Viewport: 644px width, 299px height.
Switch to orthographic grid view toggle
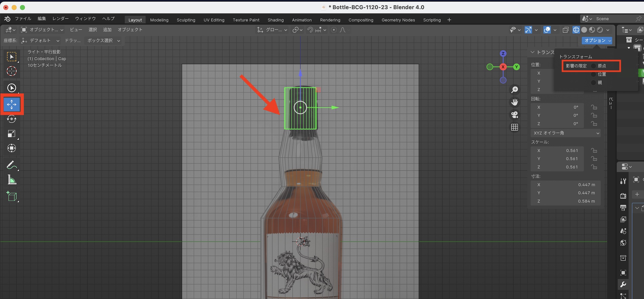tap(515, 127)
